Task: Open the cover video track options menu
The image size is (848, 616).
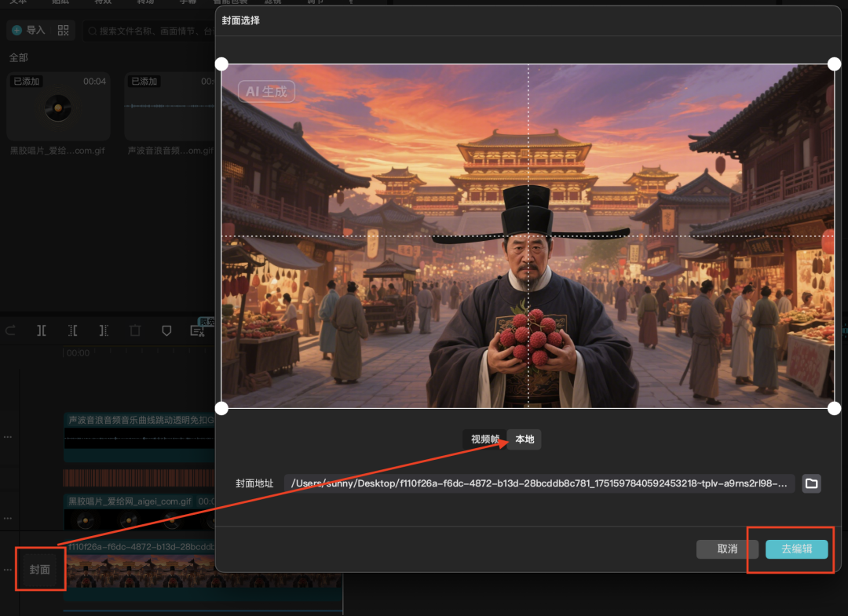Action: point(8,569)
